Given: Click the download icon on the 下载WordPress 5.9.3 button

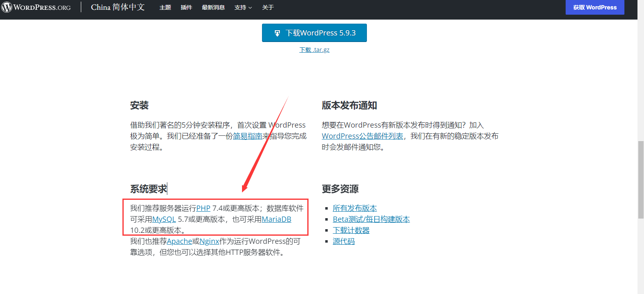Looking at the screenshot, I should coord(277,33).
